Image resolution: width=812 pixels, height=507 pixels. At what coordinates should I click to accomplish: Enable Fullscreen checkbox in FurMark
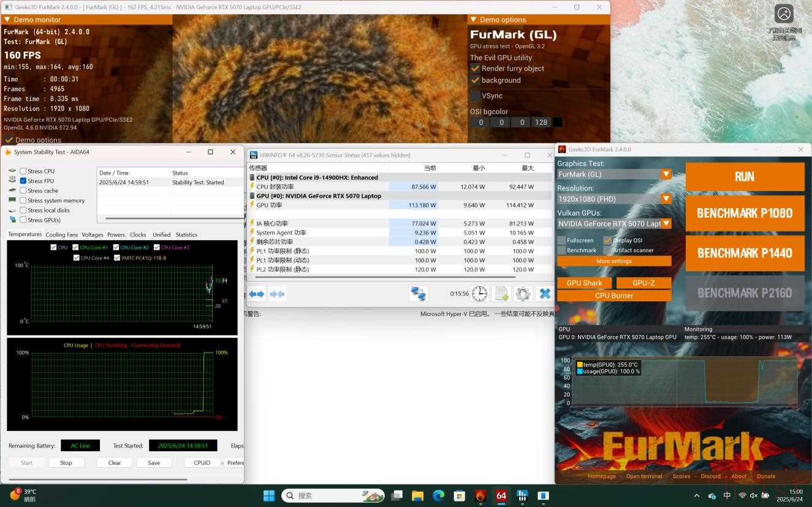point(561,241)
